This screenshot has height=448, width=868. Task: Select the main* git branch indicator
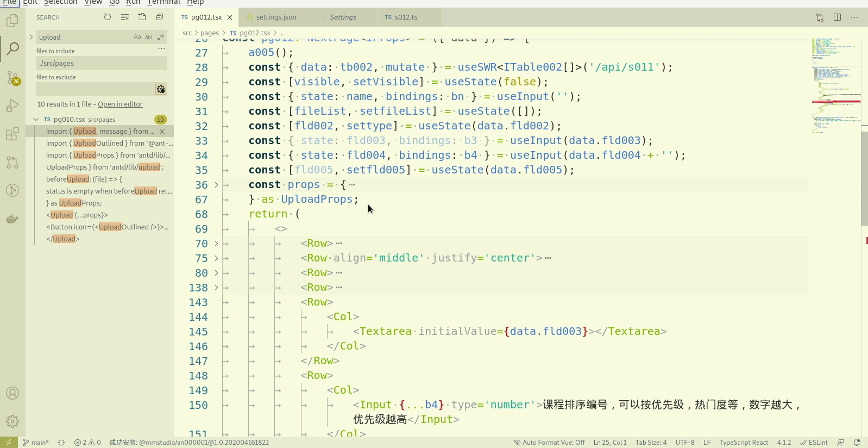35,443
